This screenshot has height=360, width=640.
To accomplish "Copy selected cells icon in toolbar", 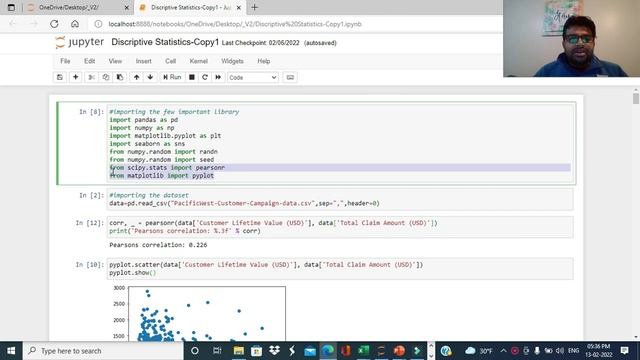I will 106,77.
